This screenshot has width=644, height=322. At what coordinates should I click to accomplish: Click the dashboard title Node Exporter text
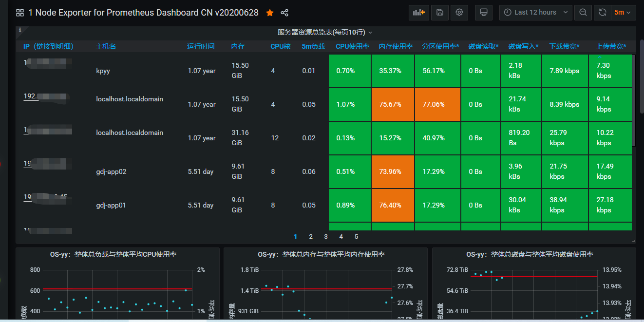click(144, 13)
